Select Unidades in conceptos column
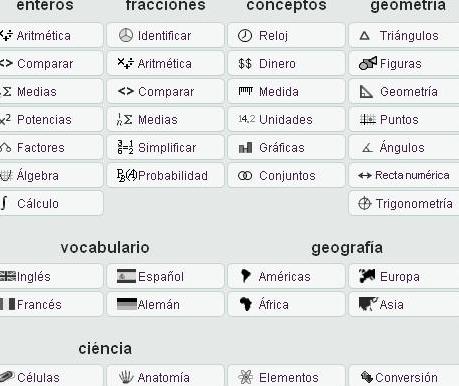 [286, 119]
